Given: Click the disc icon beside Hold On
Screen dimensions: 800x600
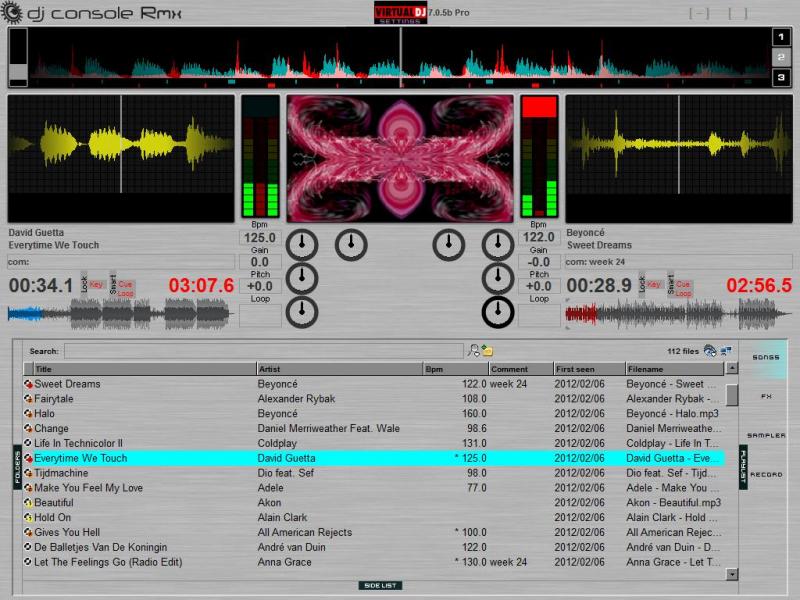Looking at the screenshot, I should coord(28,517).
